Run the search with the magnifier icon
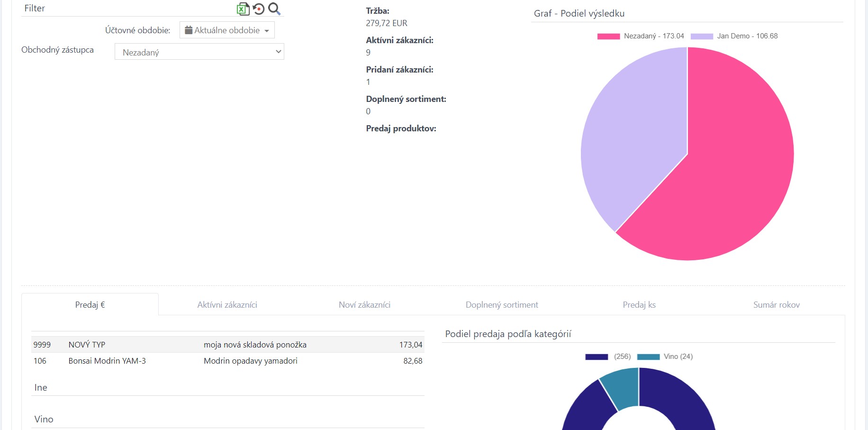 tap(274, 9)
